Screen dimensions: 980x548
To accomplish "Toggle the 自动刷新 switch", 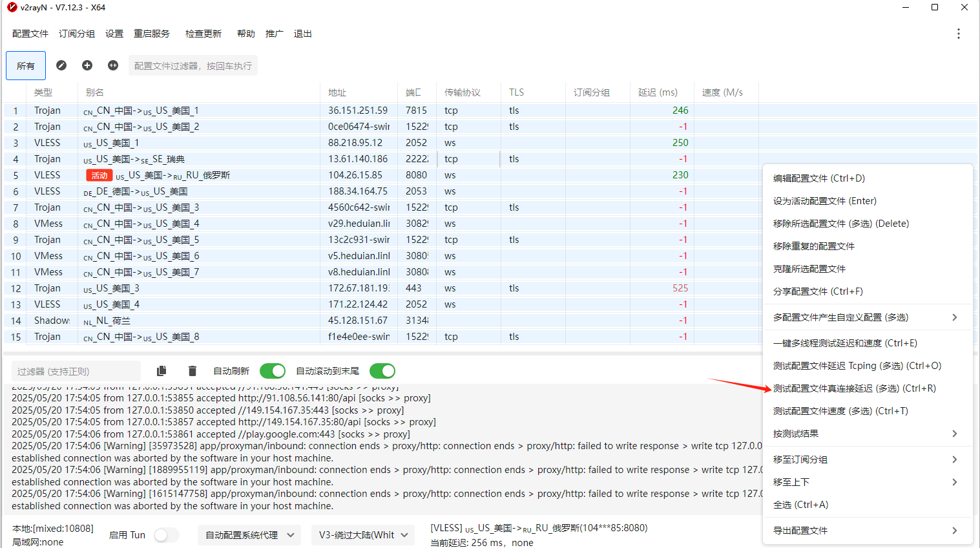I will coord(273,371).
